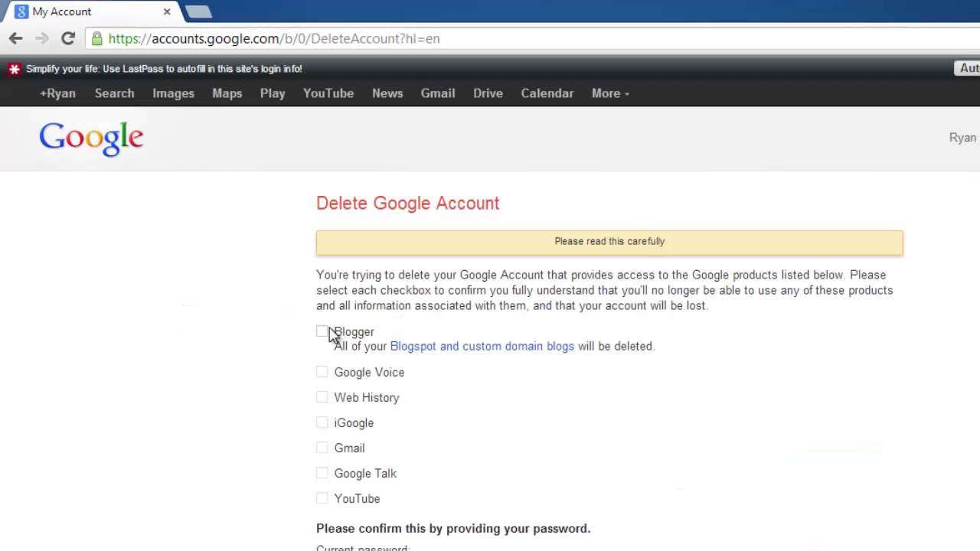Image resolution: width=980 pixels, height=551 pixels.
Task: Close the My Account tab
Action: tap(167, 11)
